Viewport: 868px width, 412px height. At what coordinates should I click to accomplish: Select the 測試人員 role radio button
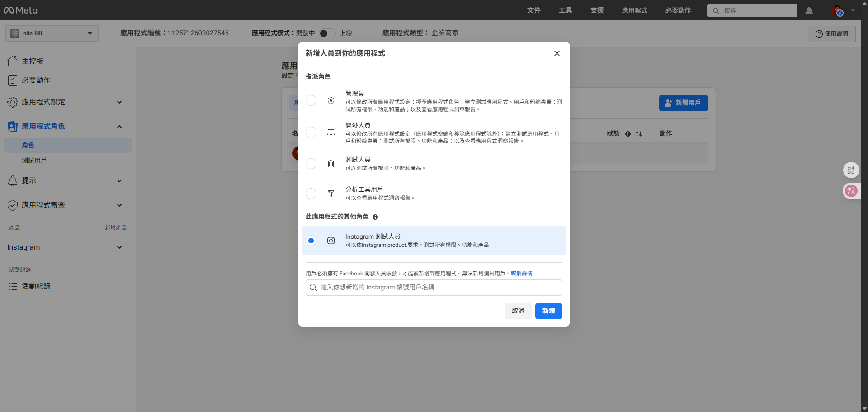pos(311,164)
